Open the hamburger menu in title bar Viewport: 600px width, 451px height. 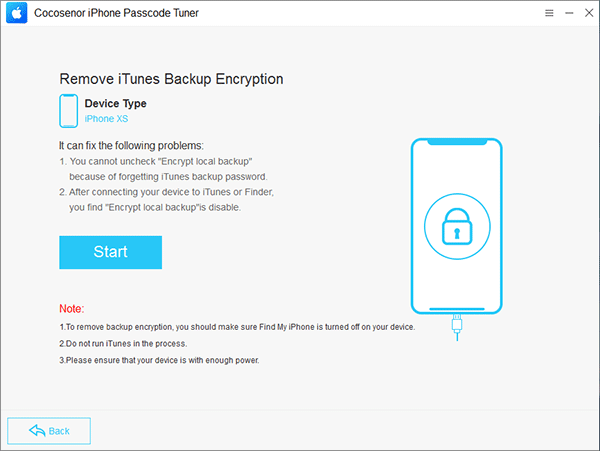(549, 13)
